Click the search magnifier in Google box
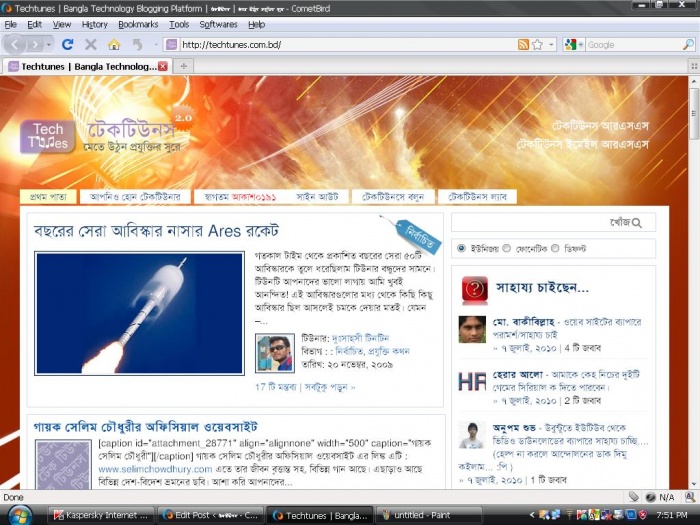The width and height of the screenshot is (700, 525). [688, 45]
